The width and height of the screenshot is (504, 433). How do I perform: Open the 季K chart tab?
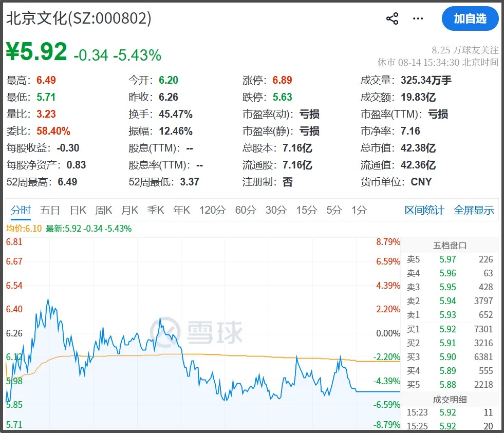pyautogui.click(x=156, y=210)
